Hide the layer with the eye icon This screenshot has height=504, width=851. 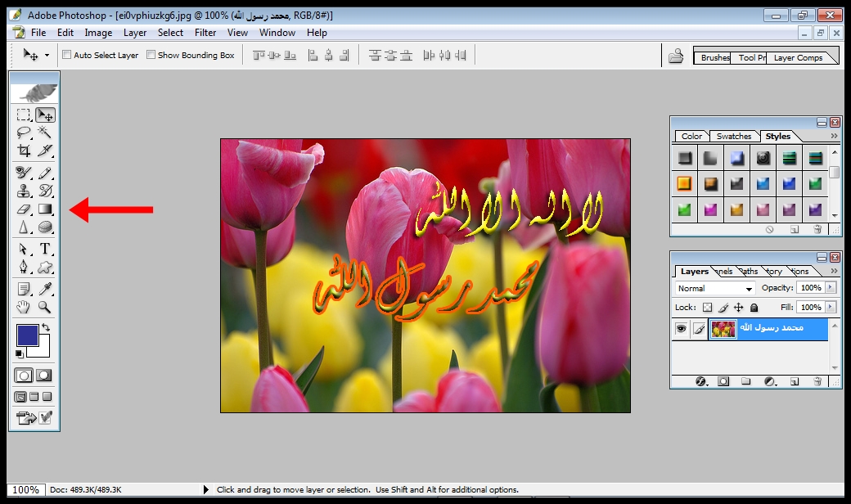pos(680,329)
